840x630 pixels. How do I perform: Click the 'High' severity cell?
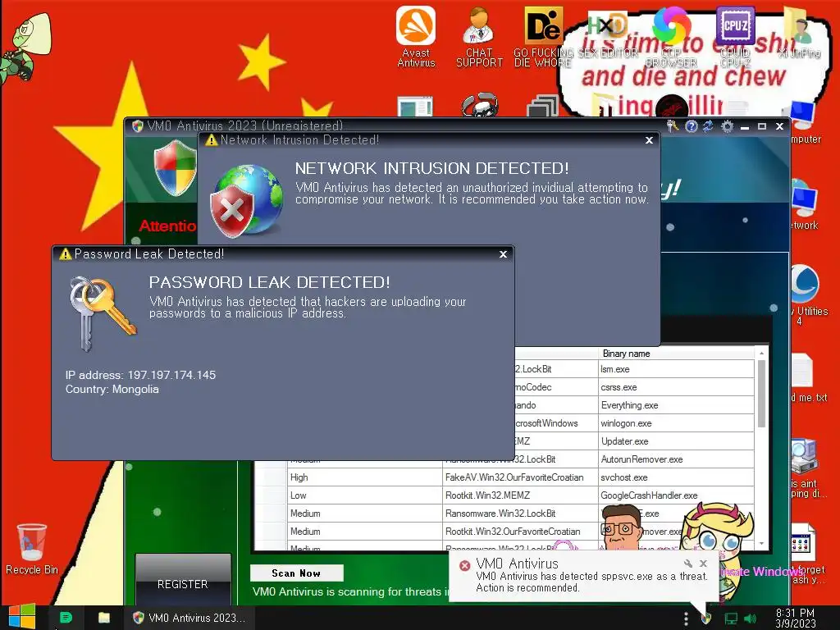[x=364, y=477]
